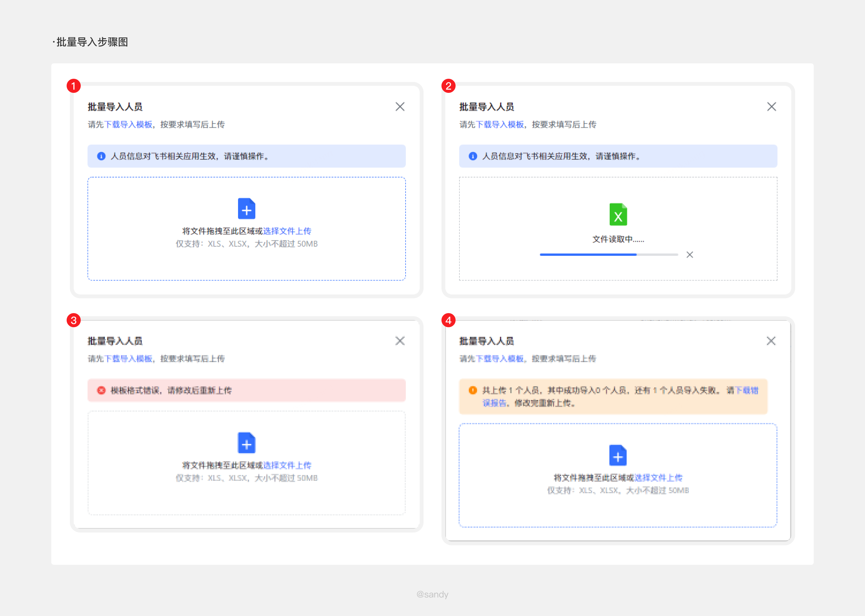
Task: Click the blue info icon in dialog 1 notice
Action: pyautogui.click(x=101, y=156)
